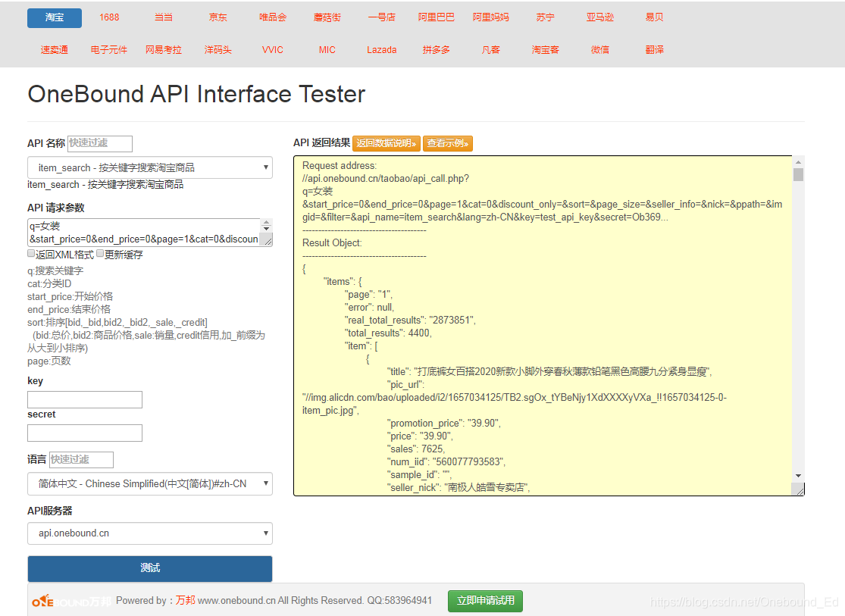Viewport: 845px width, 616px height.
Task: Select the 淘宝 platform tab
Action: click(x=55, y=17)
